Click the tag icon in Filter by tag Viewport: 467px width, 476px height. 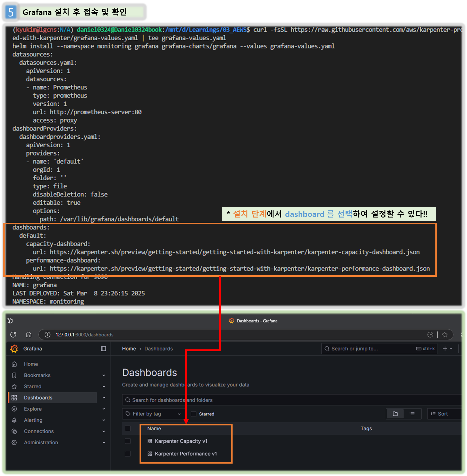click(x=128, y=414)
